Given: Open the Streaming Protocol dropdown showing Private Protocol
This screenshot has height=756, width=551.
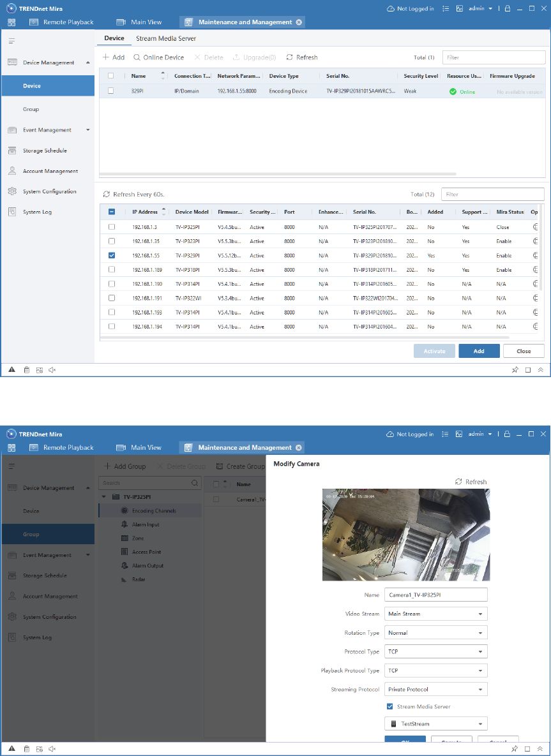Looking at the screenshot, I should click(x=435, y=690).
